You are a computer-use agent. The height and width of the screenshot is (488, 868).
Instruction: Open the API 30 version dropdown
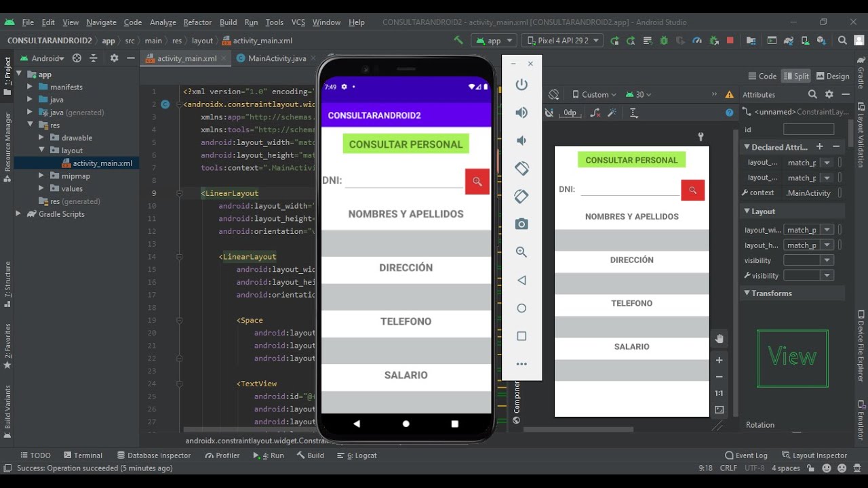(x=639, y=95)
